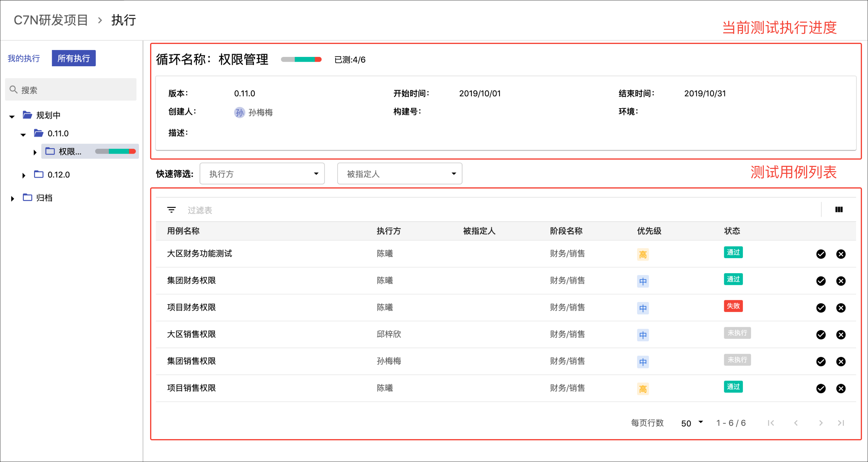Collapse the 规划中 tree node

tap(12, 117)
